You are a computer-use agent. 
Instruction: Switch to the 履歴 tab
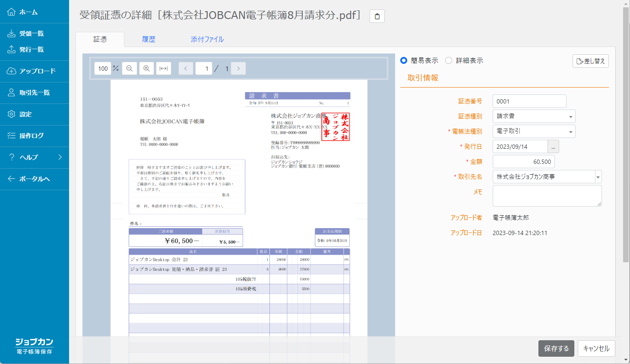[149, 39]
